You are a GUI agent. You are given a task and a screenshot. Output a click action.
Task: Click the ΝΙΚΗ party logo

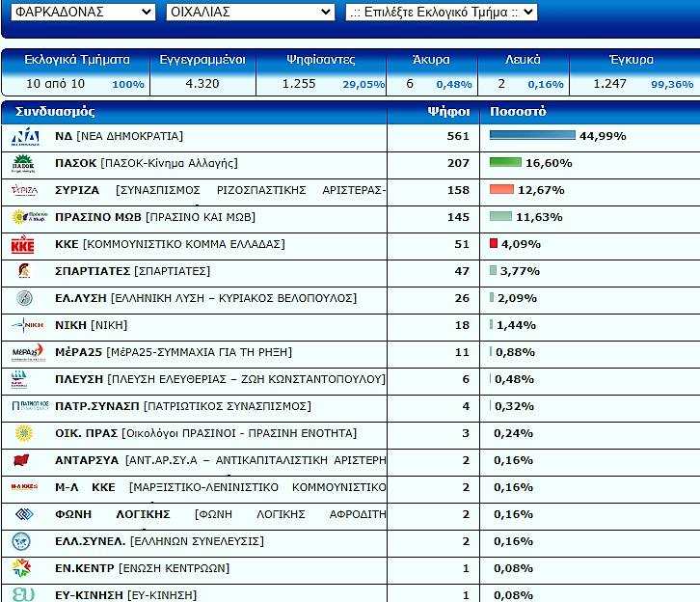(24, 325)
